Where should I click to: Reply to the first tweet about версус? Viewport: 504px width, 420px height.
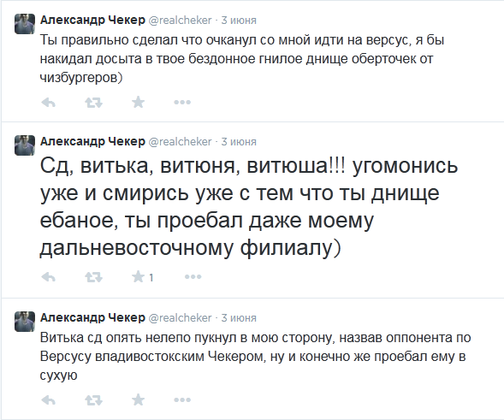(x=49, y=103)
